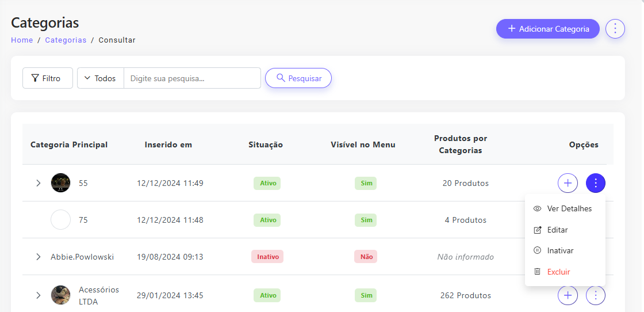644x312 pixels.
Task: Go to Home via the breadcrumb
Action: click(x=22, y=40)
